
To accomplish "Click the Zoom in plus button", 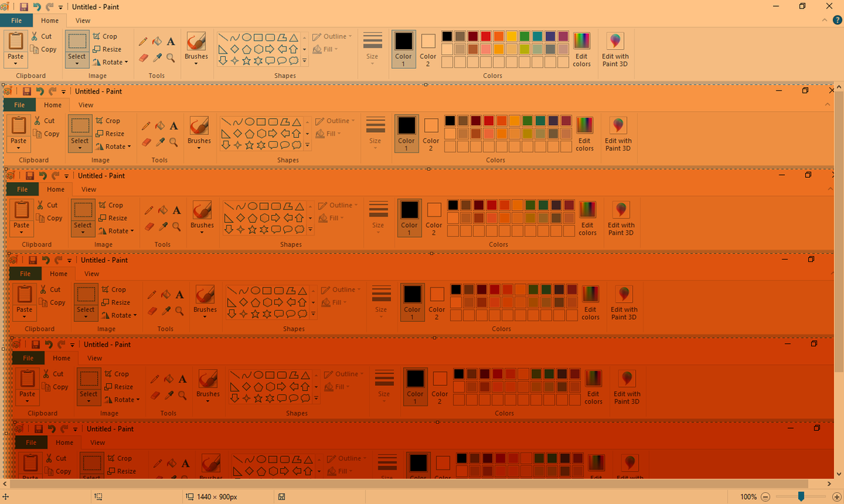I will (836, 496).
